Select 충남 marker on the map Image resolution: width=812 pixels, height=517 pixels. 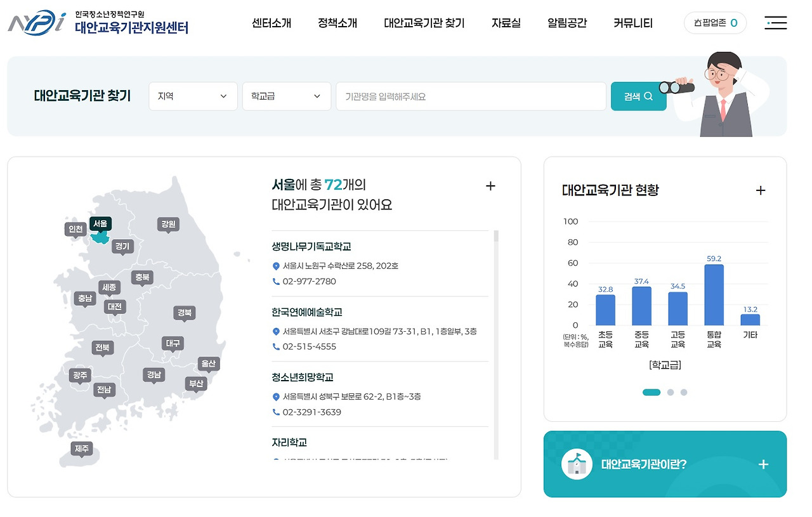coord(84,299)
